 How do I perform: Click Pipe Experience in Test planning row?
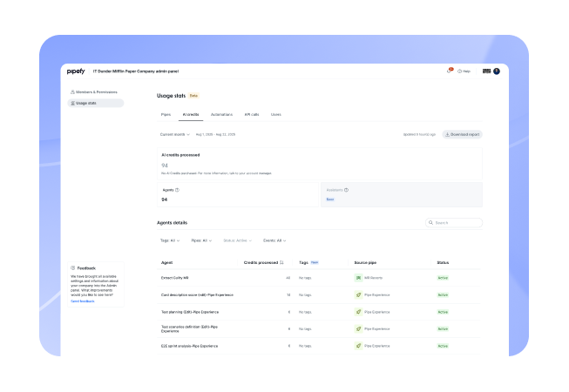377,312
